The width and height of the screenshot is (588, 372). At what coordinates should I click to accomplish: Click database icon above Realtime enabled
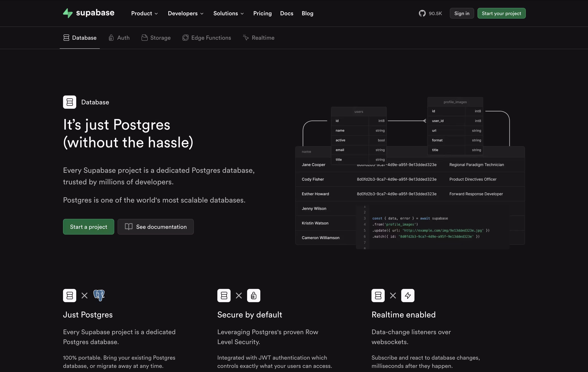(x=378, y=296)
